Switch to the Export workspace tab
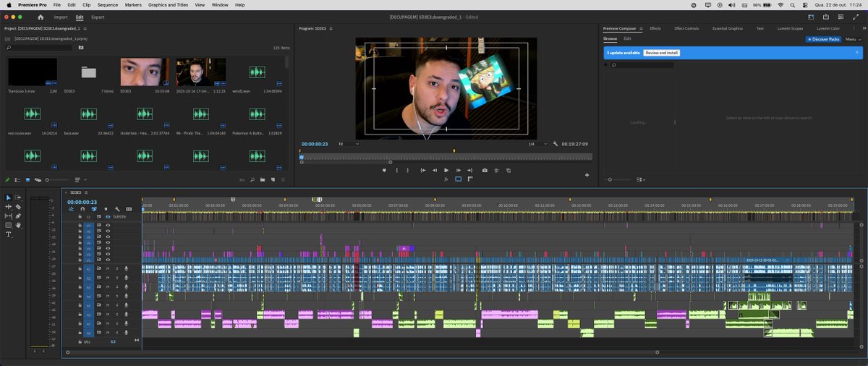Image resolution: width=868 pixels, height=366 pixels. pos(98,17)
